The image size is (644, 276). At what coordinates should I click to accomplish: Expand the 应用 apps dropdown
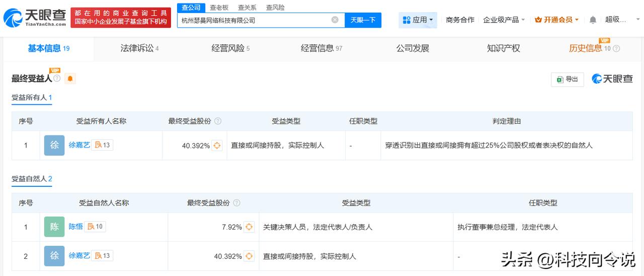pos(418,20)
